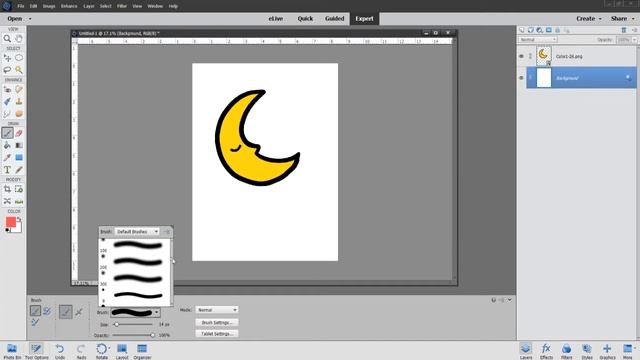
Task: Select the Quick Selection tool
Action: (19, 70)
